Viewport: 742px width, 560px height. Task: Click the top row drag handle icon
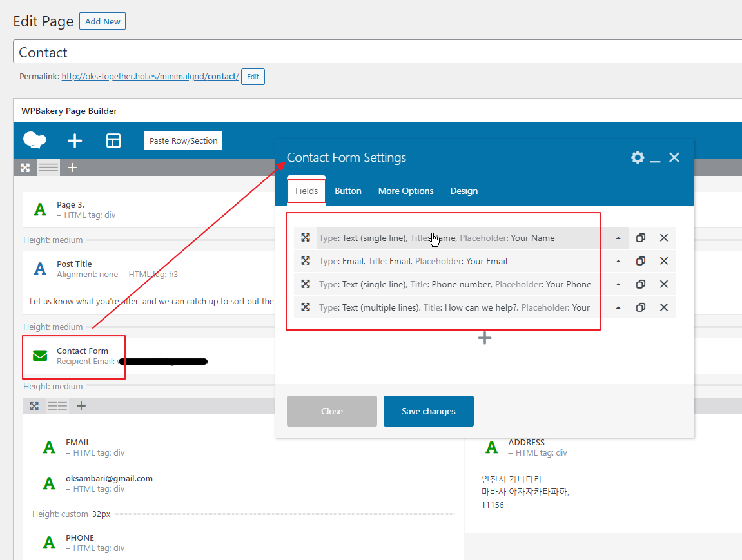click(25, 168)
